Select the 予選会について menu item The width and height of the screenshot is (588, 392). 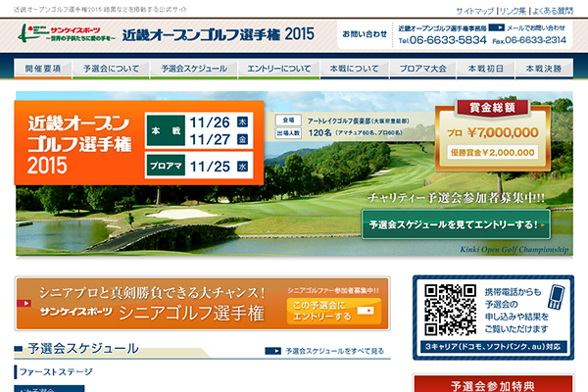click(111, 69)
